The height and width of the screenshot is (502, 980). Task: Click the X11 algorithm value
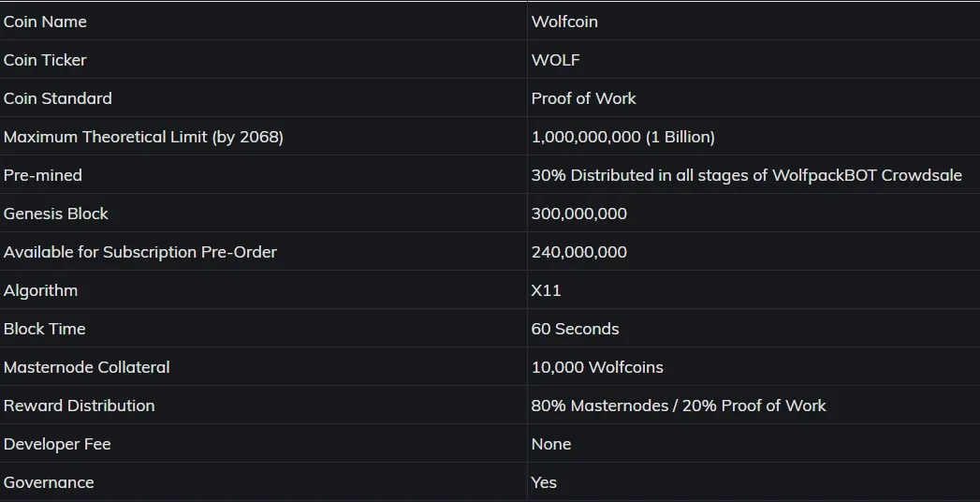(546, 290)
